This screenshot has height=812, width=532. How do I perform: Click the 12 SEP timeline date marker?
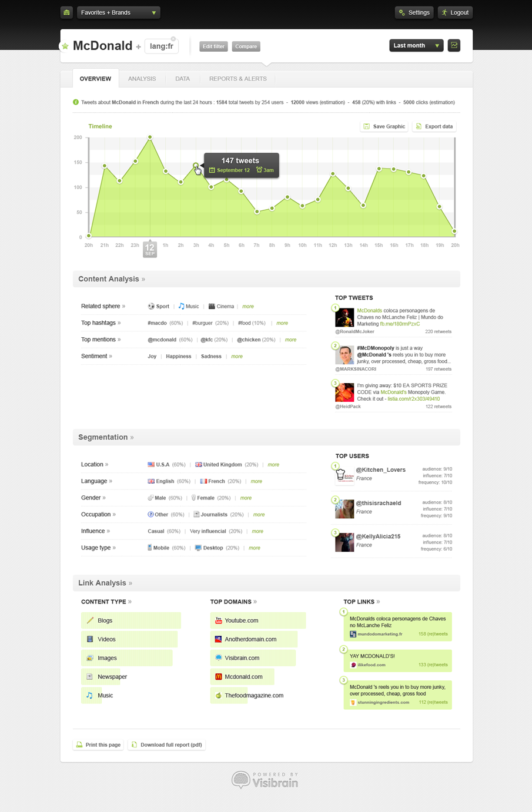click(x=150, y=249)
